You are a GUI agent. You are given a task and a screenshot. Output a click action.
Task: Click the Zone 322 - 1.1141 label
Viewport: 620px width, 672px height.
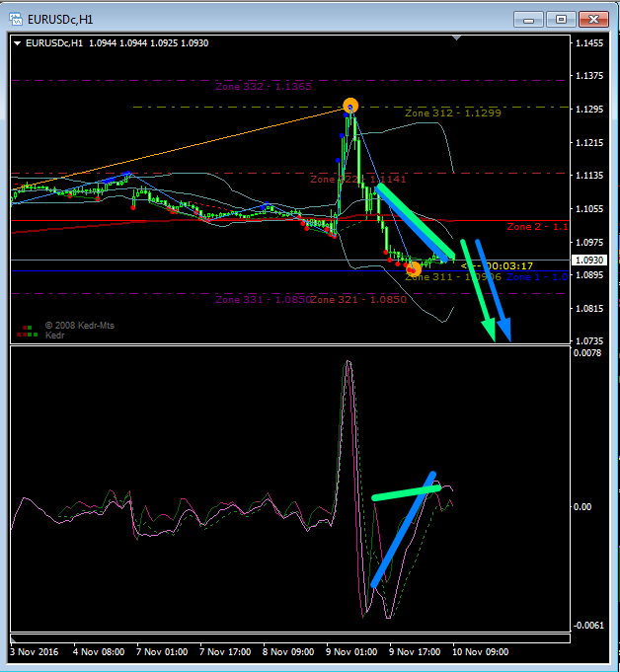click(x=358, y=180)
